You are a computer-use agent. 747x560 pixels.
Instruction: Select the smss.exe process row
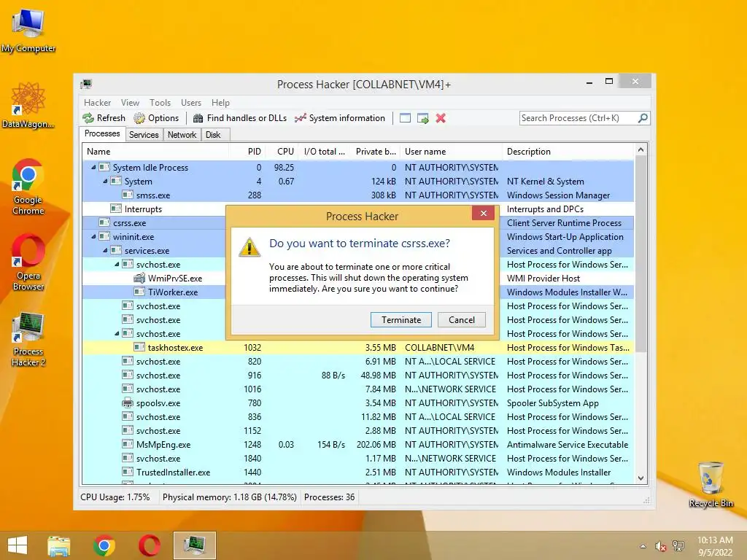(x=357, y=195)
